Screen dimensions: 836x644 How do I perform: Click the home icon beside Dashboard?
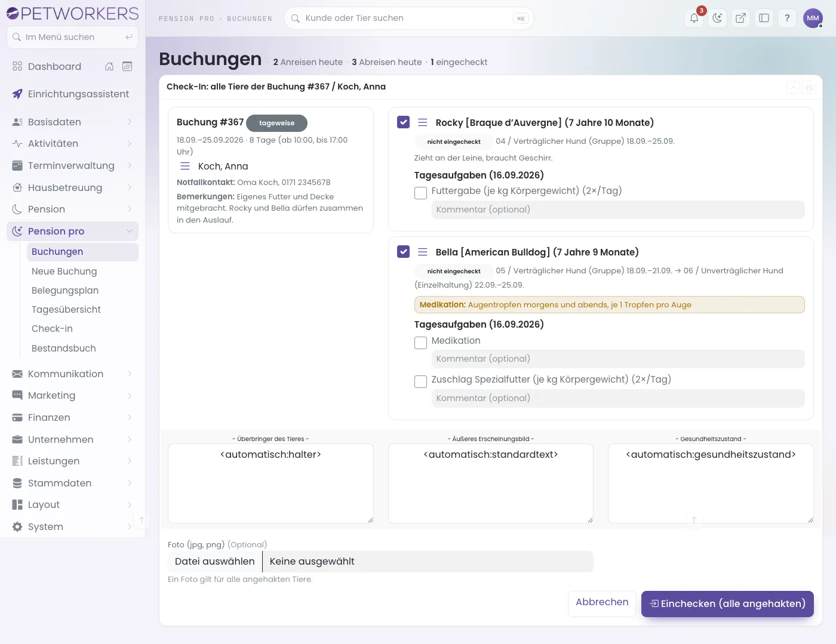[x=109, y=66]
